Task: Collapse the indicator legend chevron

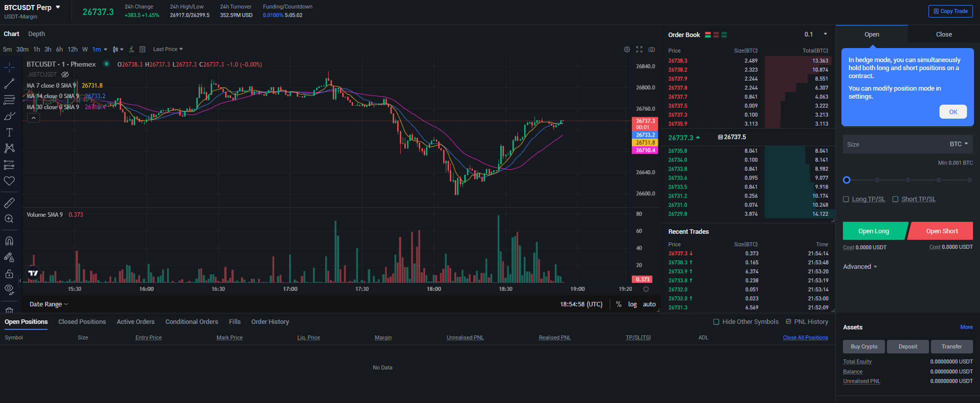Action: point(33,118)
